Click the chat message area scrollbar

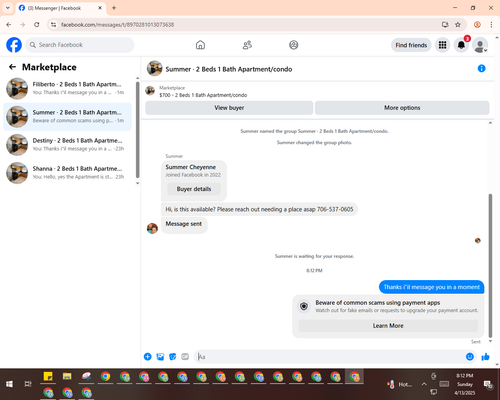[x=490, y=266]
